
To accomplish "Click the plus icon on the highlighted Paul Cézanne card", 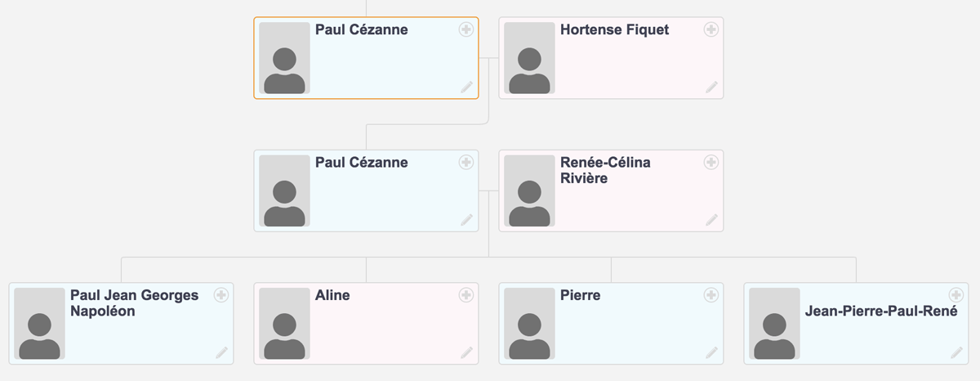I will (x=466, y=29).
